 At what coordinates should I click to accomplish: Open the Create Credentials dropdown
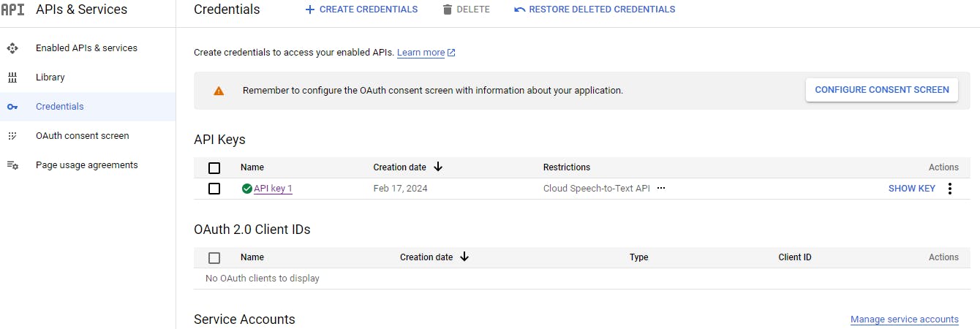click(x=361, y=10)
